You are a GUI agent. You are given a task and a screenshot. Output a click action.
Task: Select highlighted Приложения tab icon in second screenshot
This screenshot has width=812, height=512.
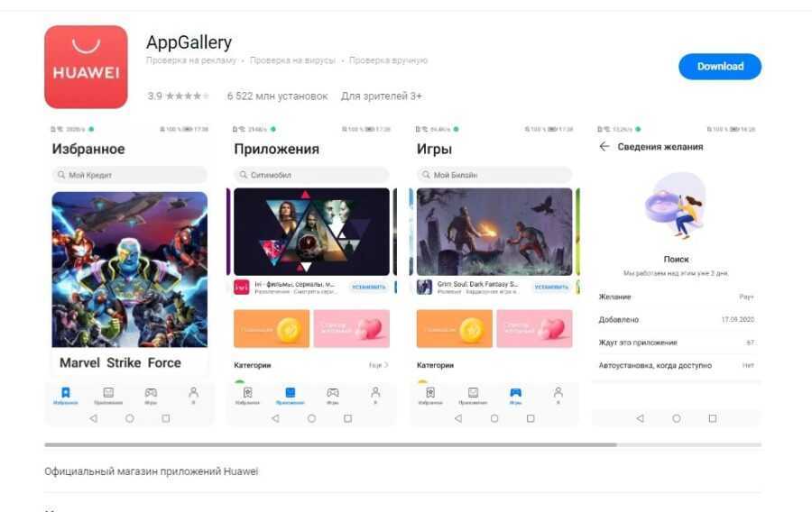[291, 392]
